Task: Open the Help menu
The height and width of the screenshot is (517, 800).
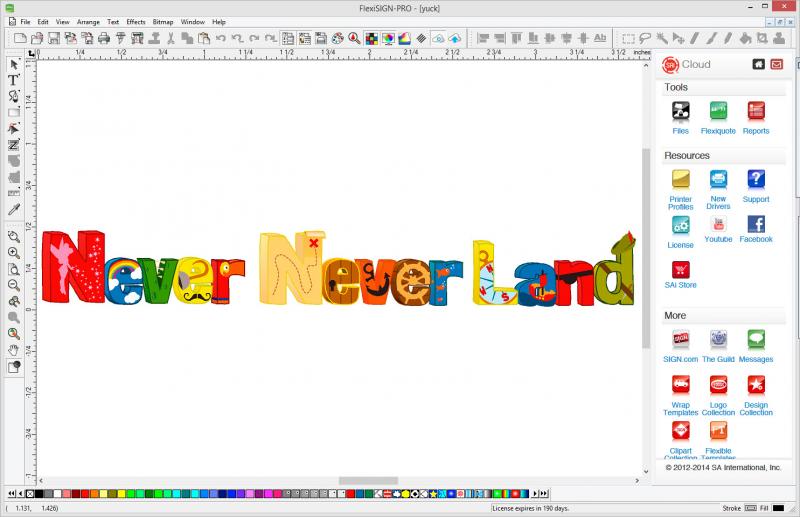Action: pos(219,22)
